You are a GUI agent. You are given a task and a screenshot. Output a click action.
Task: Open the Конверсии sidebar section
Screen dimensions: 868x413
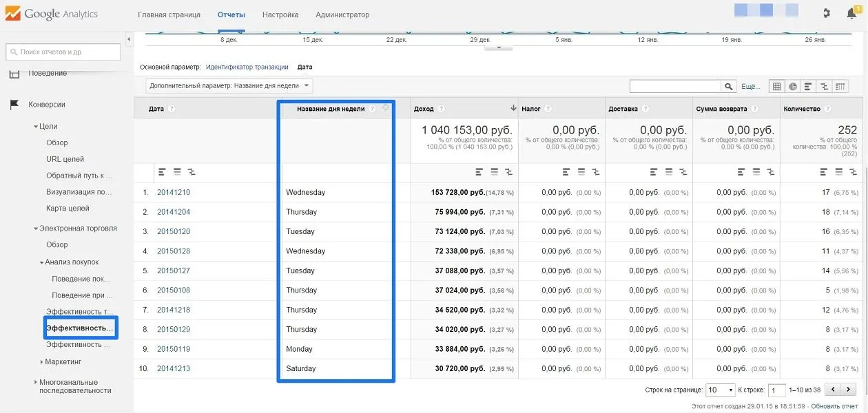[x=47, y=105]
